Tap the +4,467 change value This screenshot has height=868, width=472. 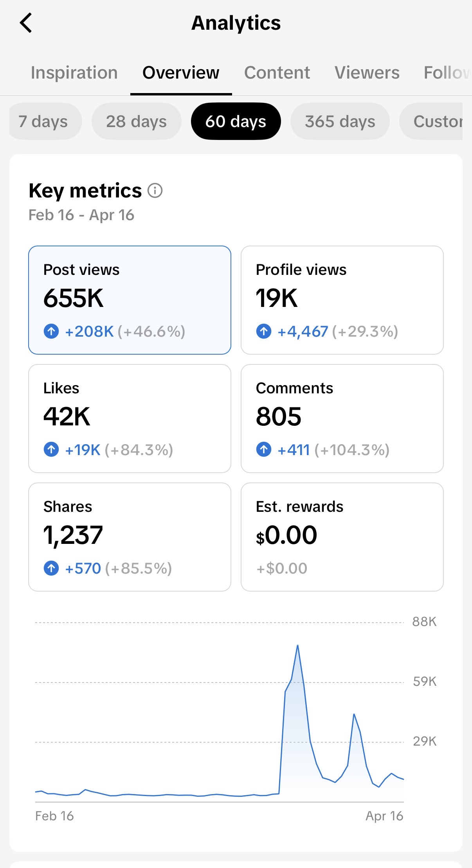(303, 331)
